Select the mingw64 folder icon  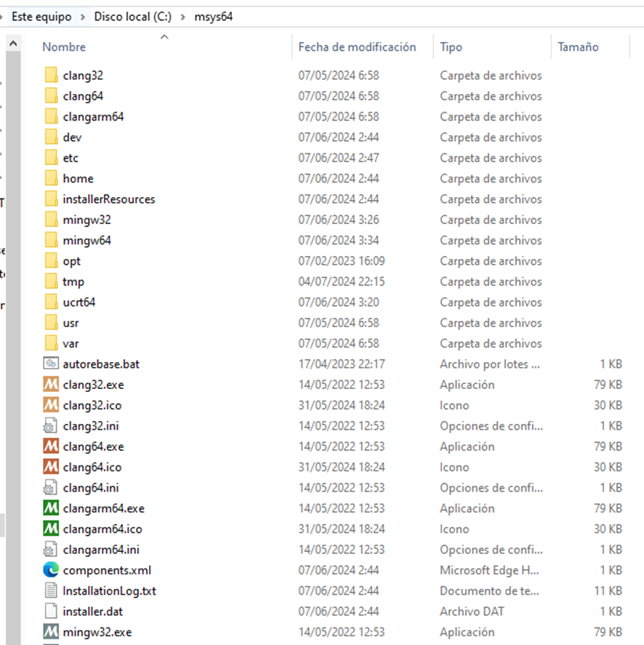pyautogui.click(x=51, y=241)
